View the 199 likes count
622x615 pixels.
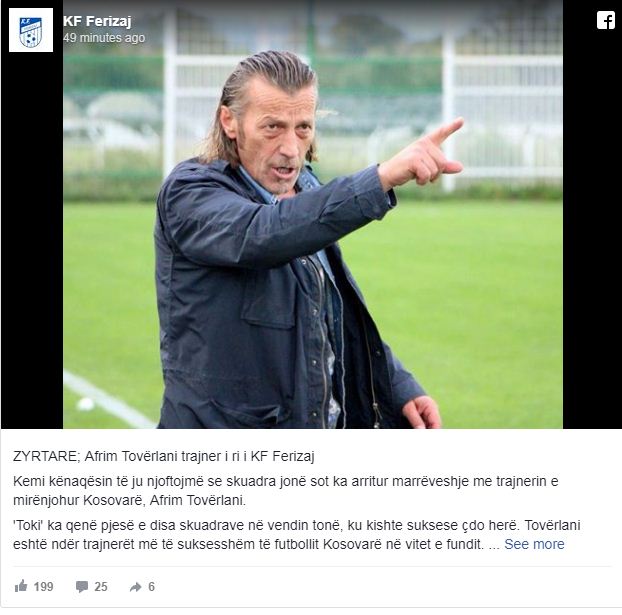click(x=43, y=586)
